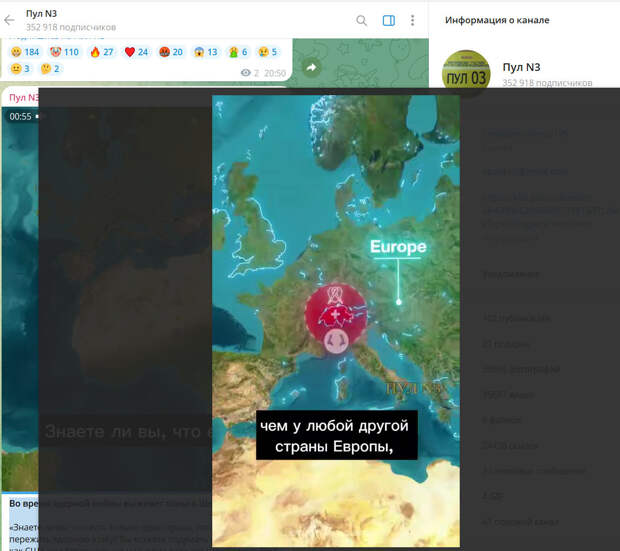
Task: Click the Уведомления row in the info panel
Action: (x=511, y=274)
